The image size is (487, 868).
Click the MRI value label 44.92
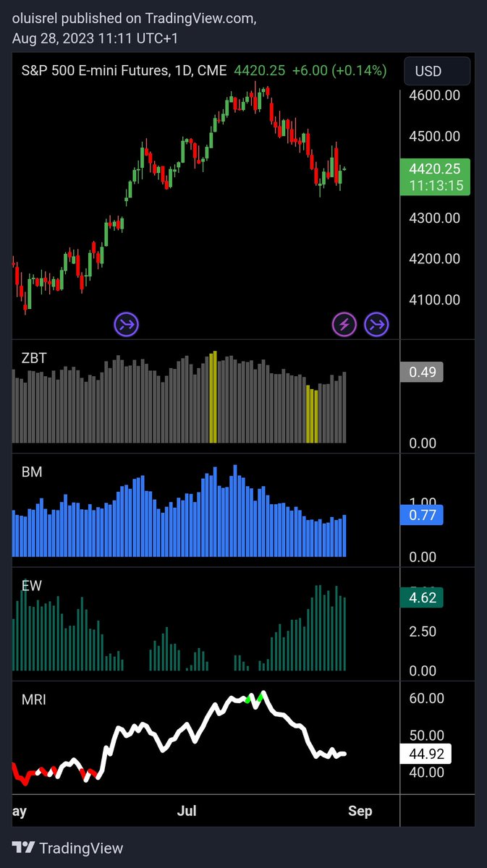pyautogui.click(x=425, y=754)
